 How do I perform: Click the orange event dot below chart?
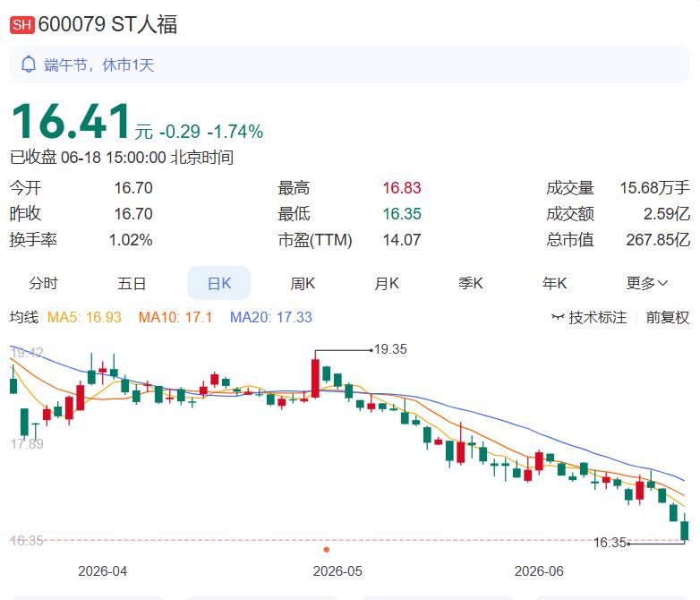(x=327, y=550)
